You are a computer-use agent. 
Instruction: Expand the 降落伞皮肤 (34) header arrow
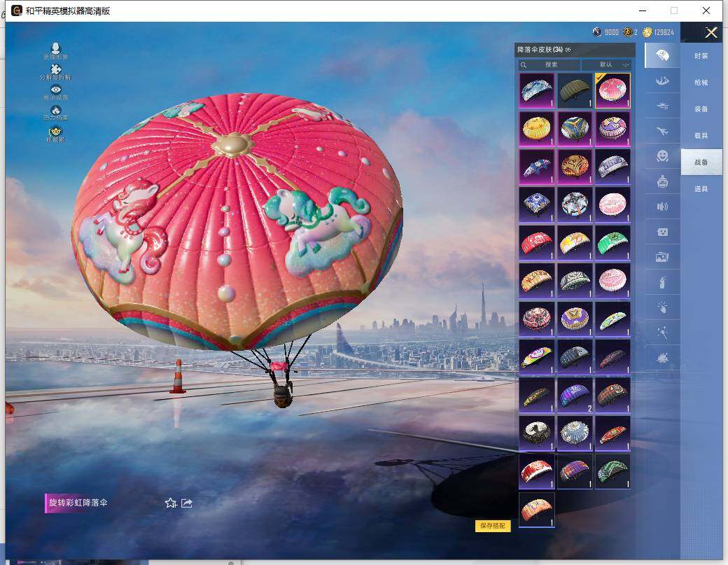(568, 50)
